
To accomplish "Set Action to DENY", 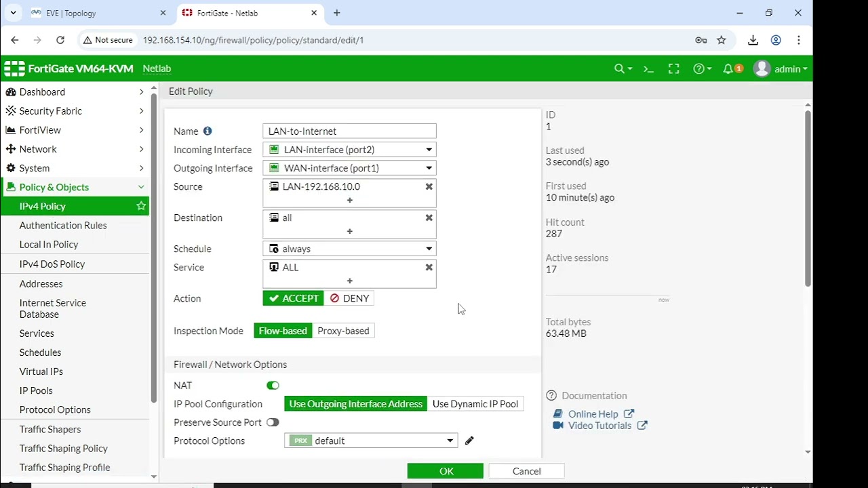I will click(349, 298).
